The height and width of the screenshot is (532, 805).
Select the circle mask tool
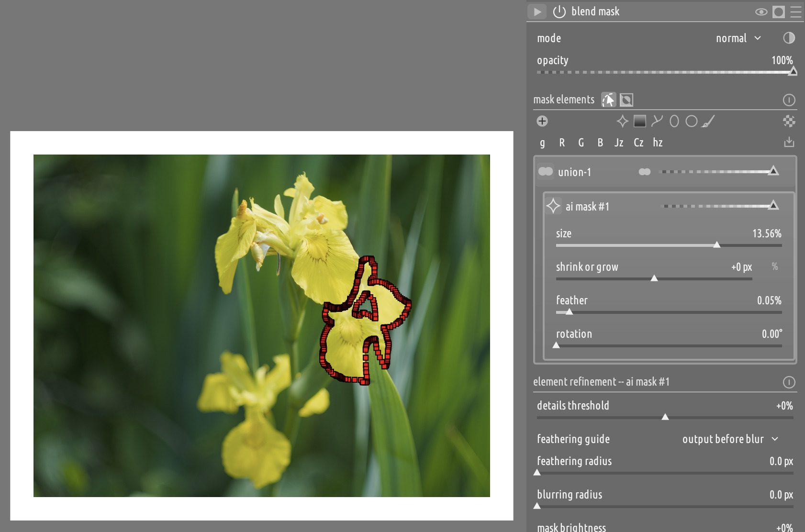692,121
